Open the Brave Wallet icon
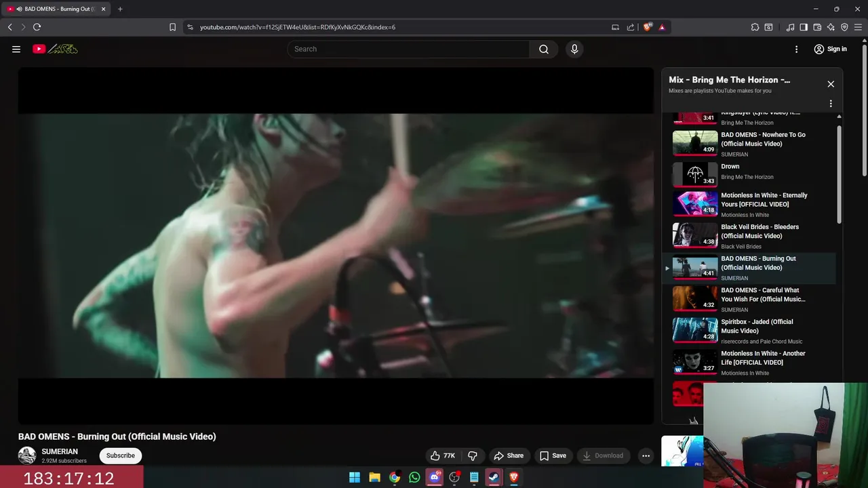This screenshot has width=868, height=488. click(x=817, y=27)
